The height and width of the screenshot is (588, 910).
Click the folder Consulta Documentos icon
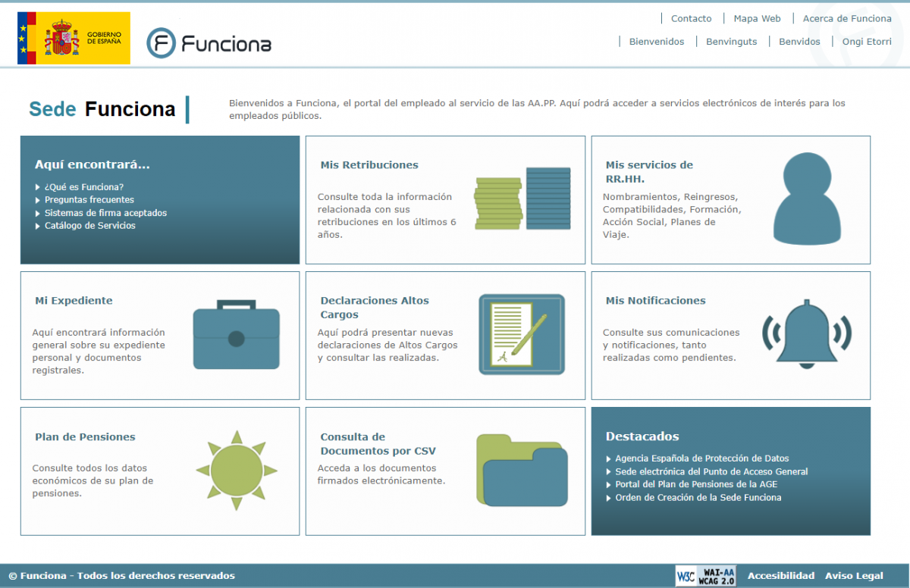coord(522,470)
